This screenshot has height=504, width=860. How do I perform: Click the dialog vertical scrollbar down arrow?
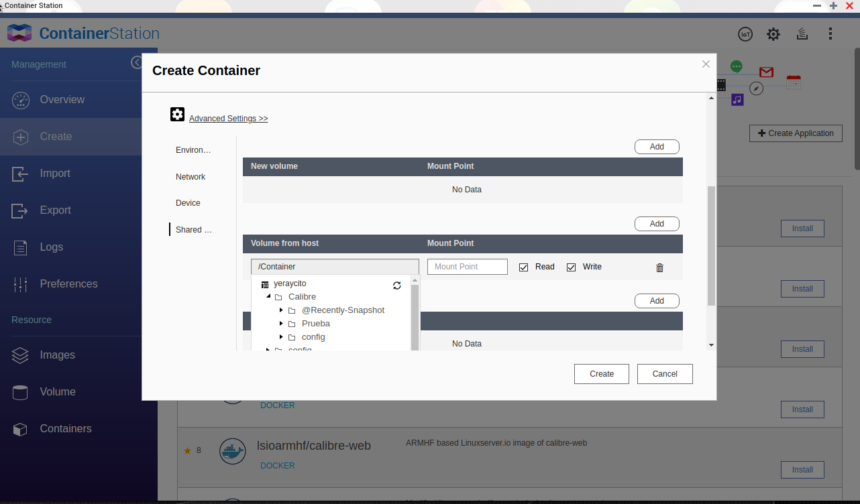pyautogui.click(x=711, y=345)
